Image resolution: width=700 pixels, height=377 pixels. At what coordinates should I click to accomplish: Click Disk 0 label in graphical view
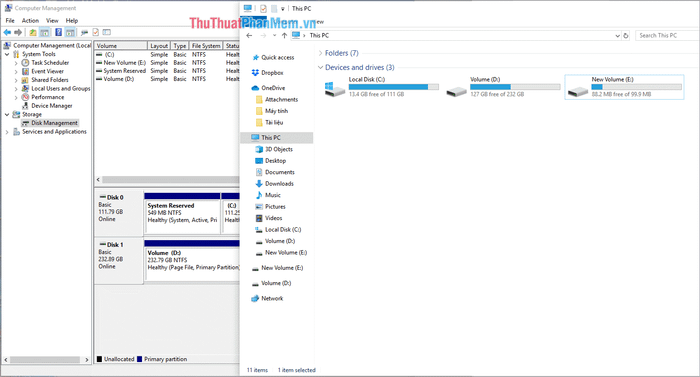pos(115,197)
